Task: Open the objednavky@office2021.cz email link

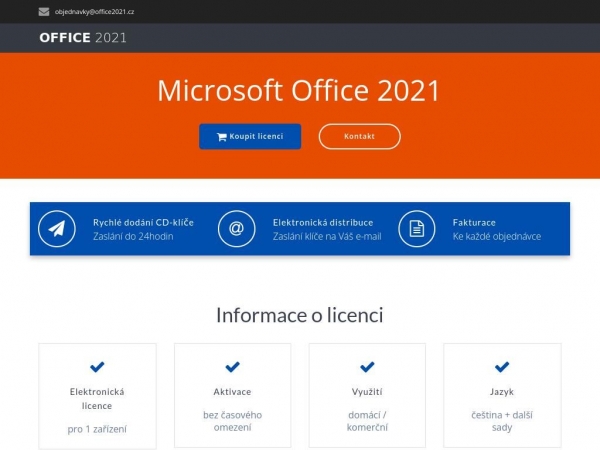Action: pyautogui.click(x=94, y=12)
